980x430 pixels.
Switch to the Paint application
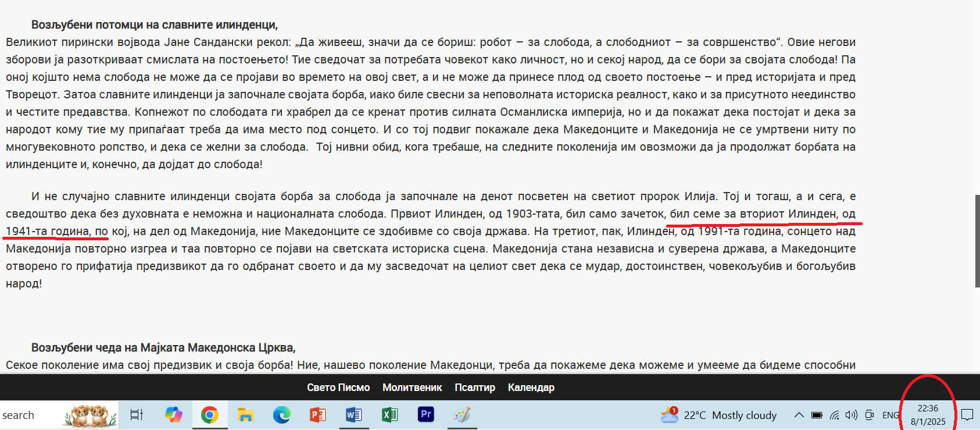click(x=462, y=415)
